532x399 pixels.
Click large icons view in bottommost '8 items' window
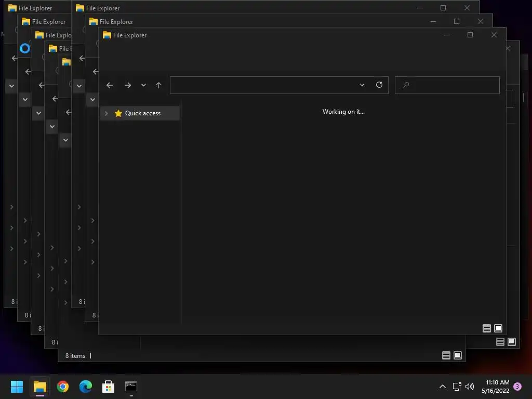pyautogui.click(x=458, y=355)
